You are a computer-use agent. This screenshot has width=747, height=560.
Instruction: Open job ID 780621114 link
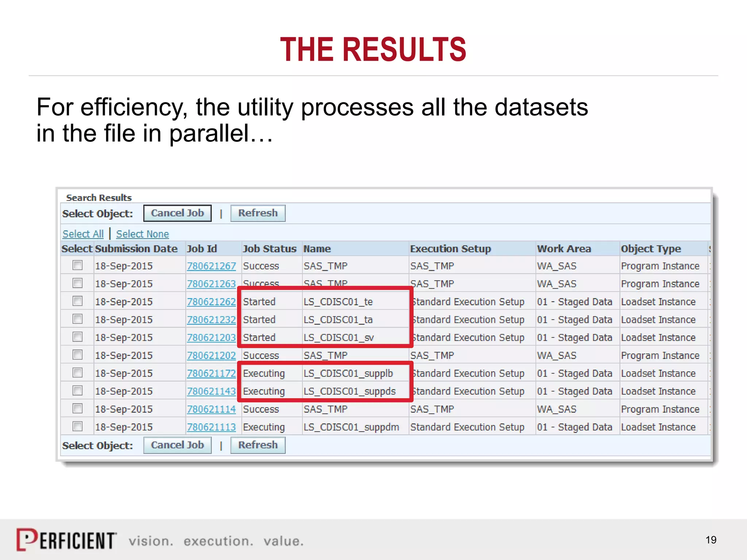(212, 409)
